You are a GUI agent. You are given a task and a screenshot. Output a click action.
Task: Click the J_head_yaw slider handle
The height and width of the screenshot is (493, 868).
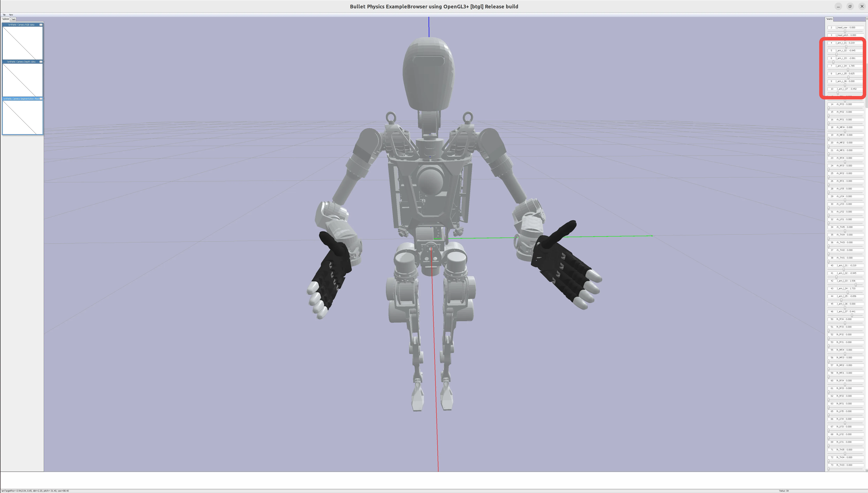click(845, 32)
